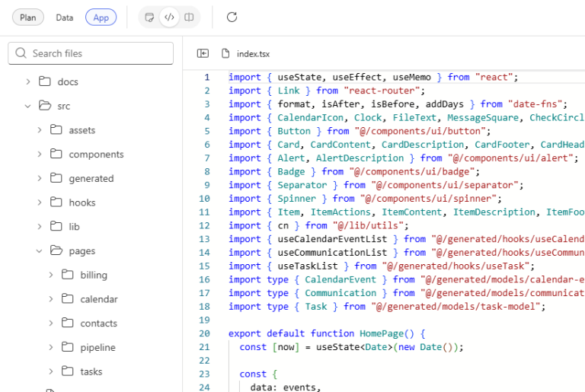Open the Data tab
The width and height of the screenshot is (585, 392).
coord(65,18)
